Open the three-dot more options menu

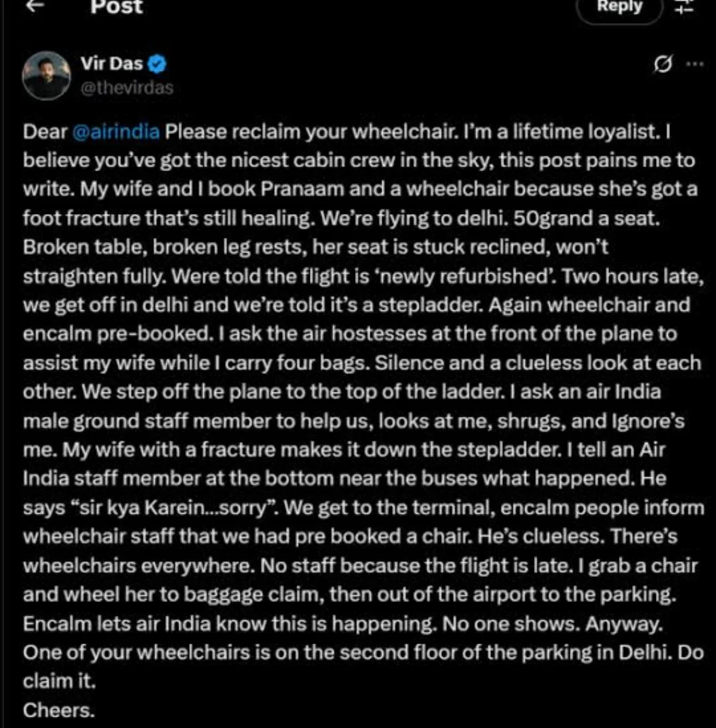[x=694, y=64]
